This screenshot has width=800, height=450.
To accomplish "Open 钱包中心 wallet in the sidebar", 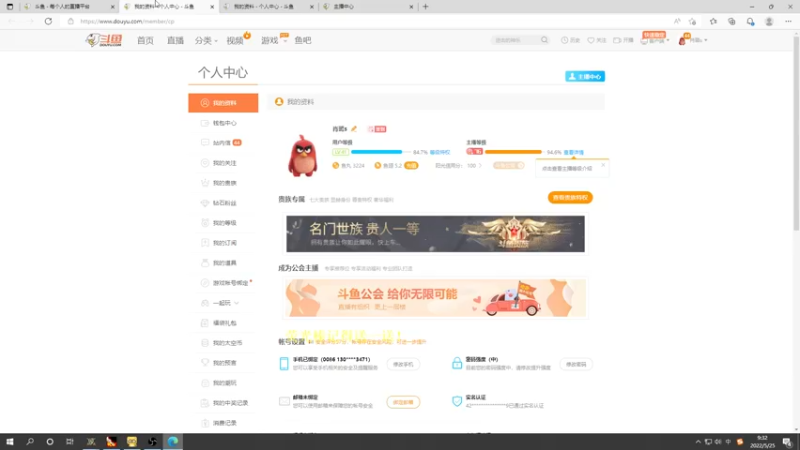I will 223,123.
